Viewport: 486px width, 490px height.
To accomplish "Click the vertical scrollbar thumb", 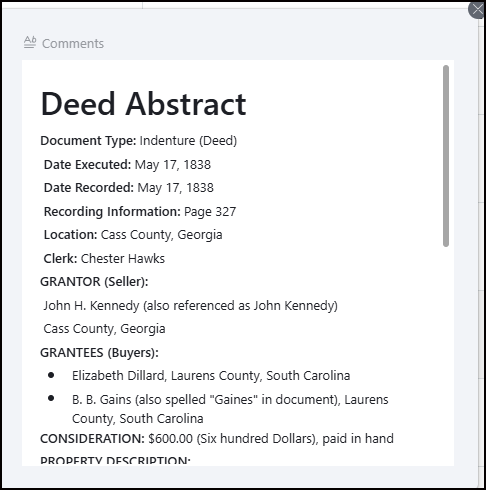I will (446, 156).
